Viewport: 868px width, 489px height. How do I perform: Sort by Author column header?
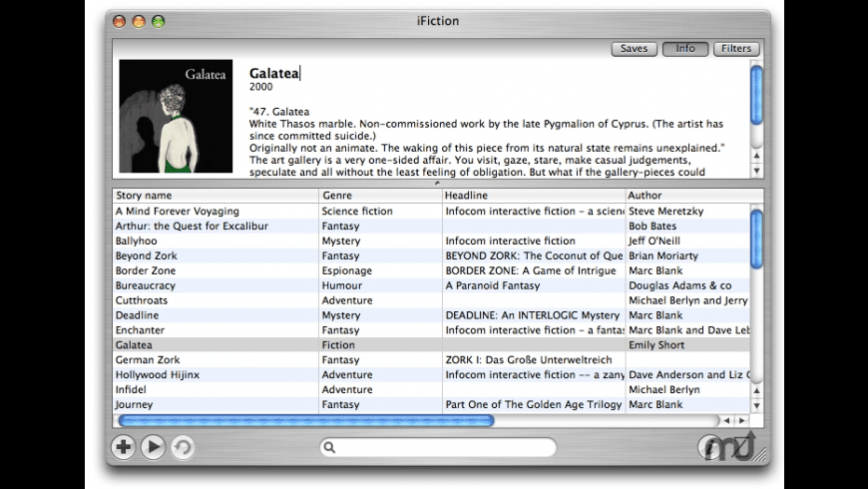694,196
